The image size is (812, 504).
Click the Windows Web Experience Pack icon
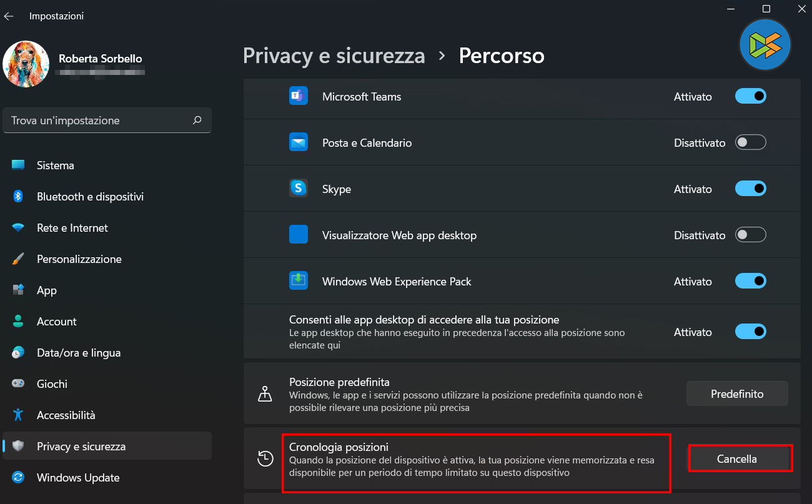[298, 281]
